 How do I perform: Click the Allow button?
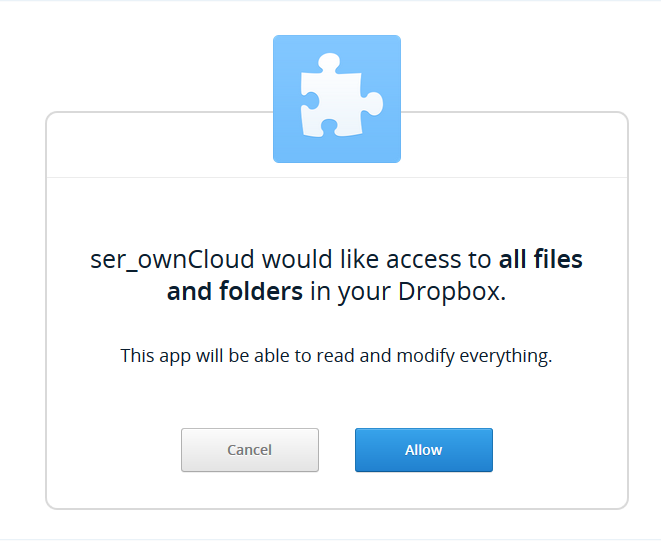[424, 450]
